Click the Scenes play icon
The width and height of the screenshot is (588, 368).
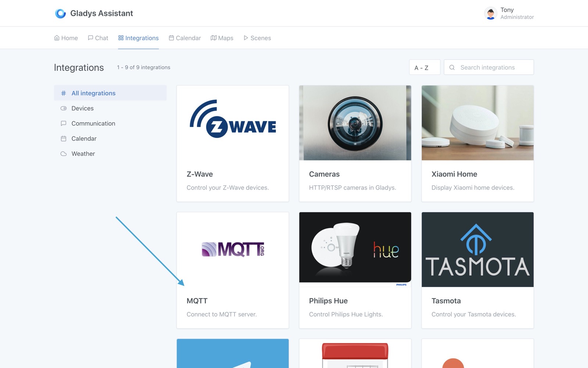245,38
